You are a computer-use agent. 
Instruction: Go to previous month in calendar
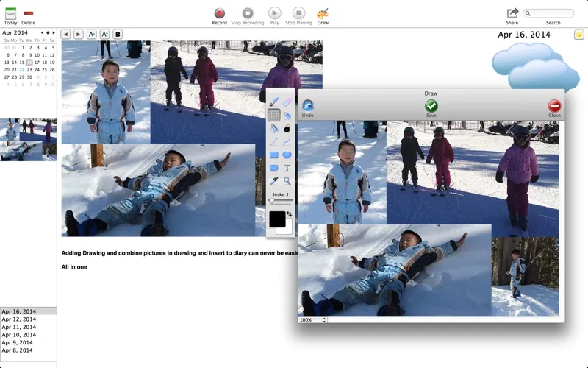pyautogui.click(x=42, y=32)
